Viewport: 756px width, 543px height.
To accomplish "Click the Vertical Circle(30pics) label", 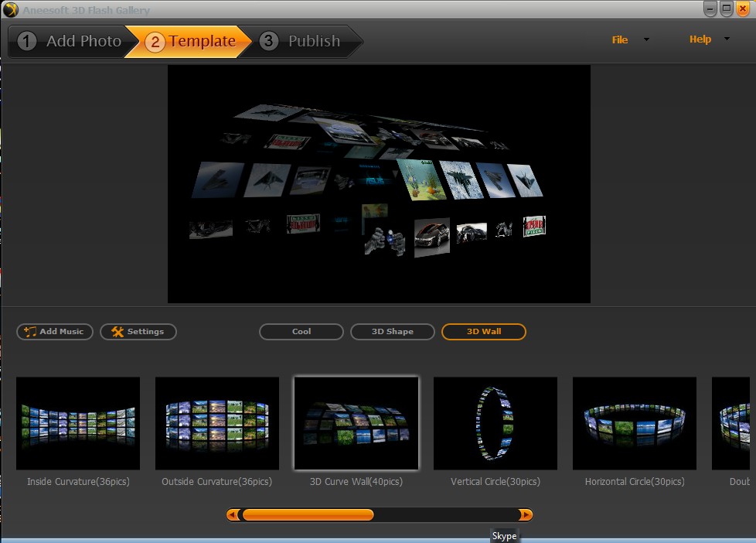I will pyautogui.click(x=495, y=482).
